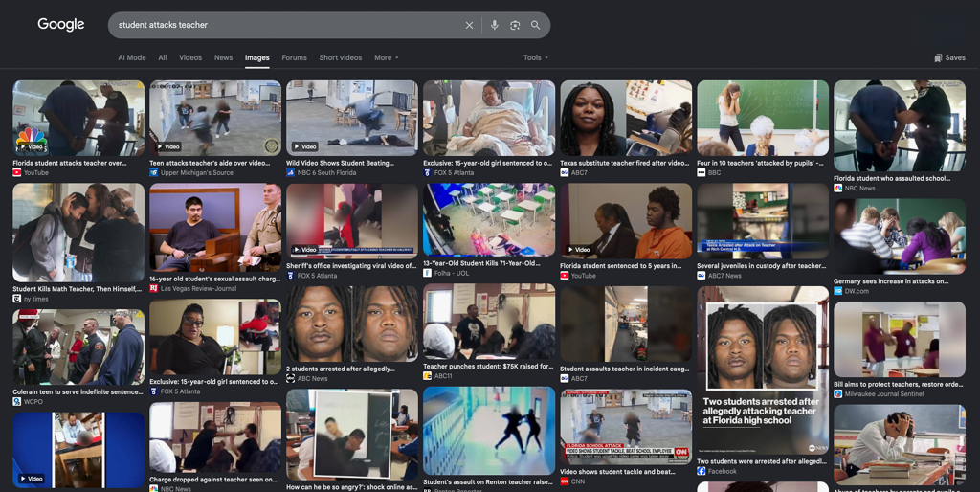Open search by image camera icon
This screenshot has height=492, width=980.
point(515,25)
